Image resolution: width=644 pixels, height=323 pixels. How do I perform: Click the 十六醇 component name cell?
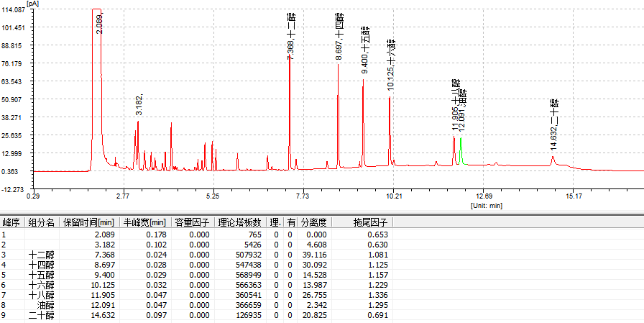41,285
